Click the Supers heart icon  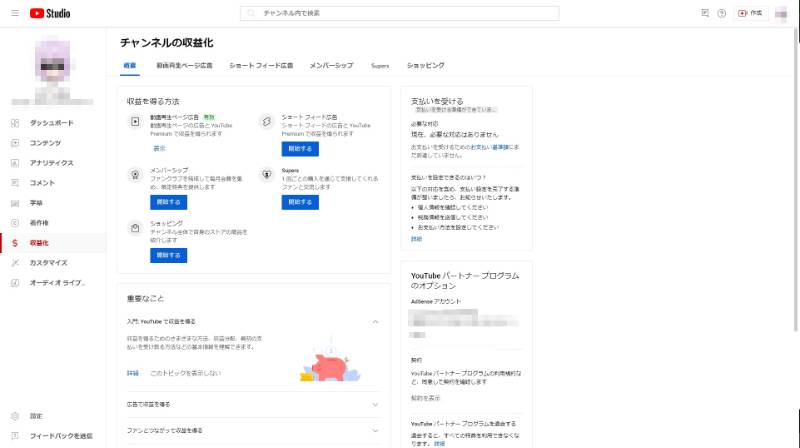(266, 175)
